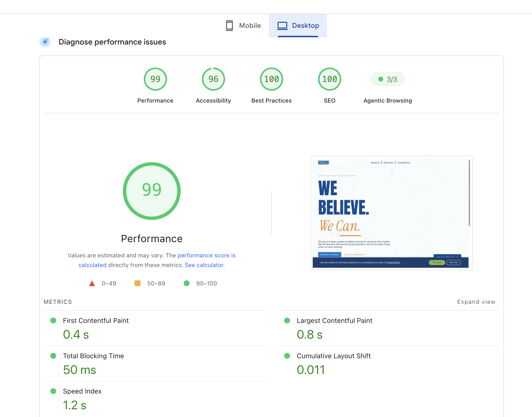Click the red triangle 0–49 legend icon
Image resolution: width=532 pixels, height=417 pixels.
(x=92, y=283)
